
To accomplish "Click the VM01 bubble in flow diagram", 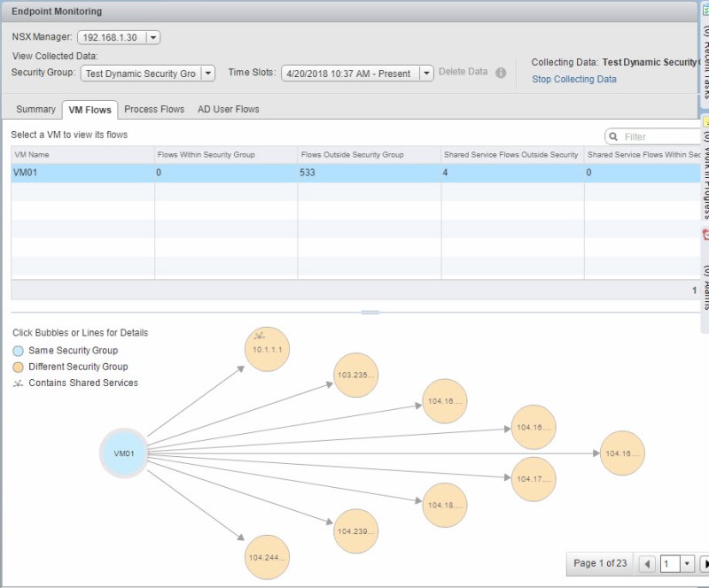I will pyautogui.click(x=123, y=453).
